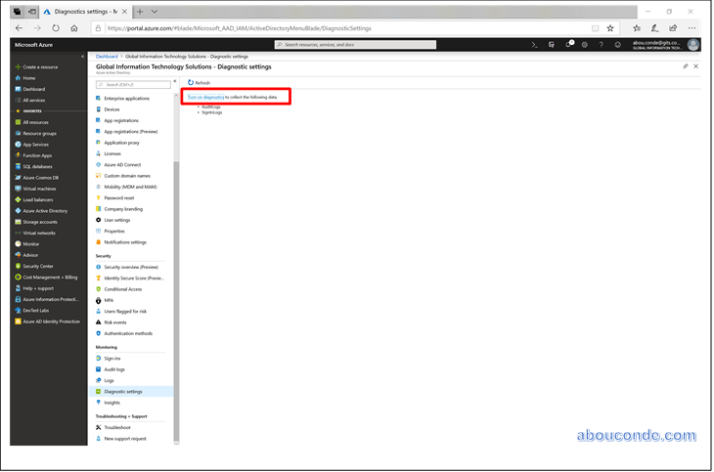Collapse the Active Directory blade menu

tap(175, 83)
